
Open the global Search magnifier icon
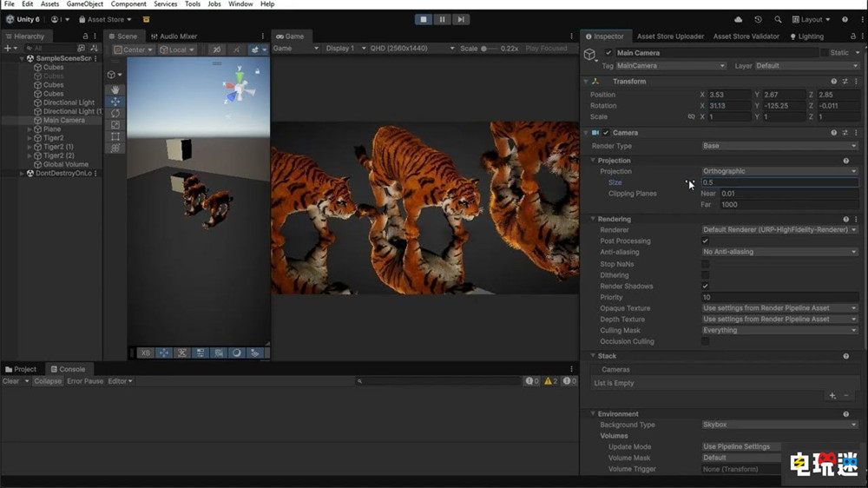[x=778, y=19]
